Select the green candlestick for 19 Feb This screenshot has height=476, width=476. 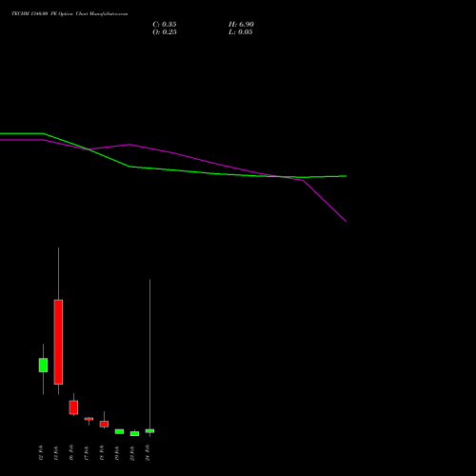[119, 431]
